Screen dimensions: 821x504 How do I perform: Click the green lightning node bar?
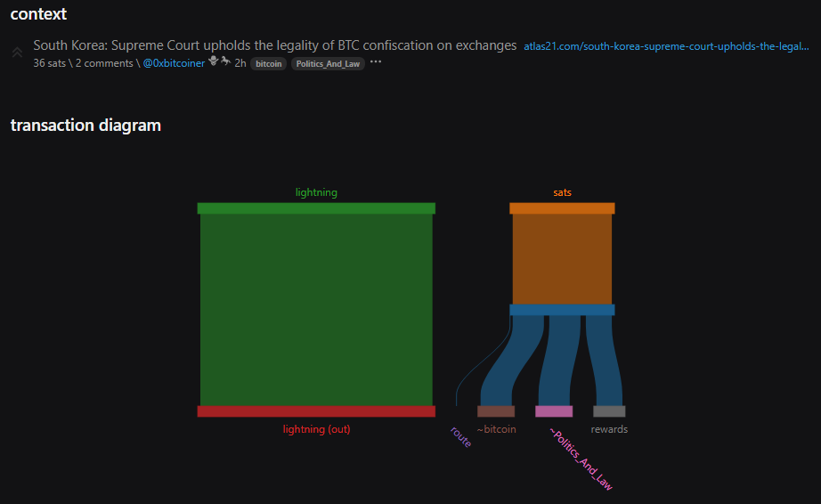coord(316,208)
